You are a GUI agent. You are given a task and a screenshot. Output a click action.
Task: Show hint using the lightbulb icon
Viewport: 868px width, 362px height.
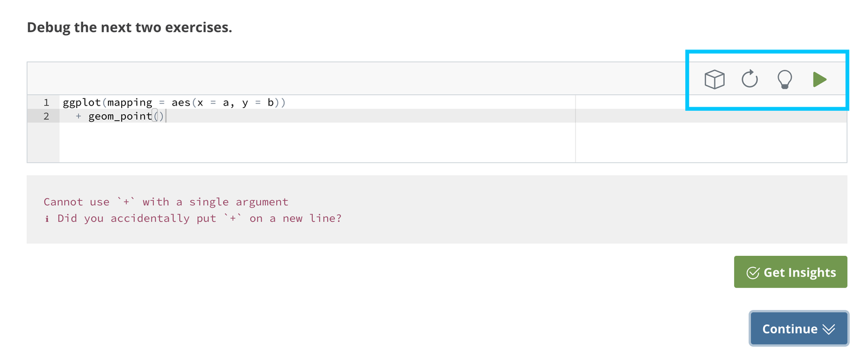pyautogui.click(x=784, y=79)
